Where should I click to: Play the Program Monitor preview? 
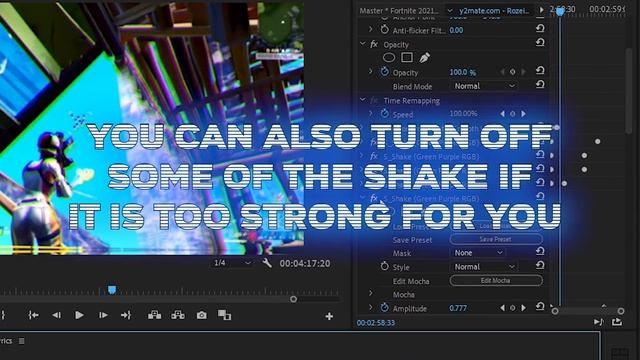tap(79, 315)
